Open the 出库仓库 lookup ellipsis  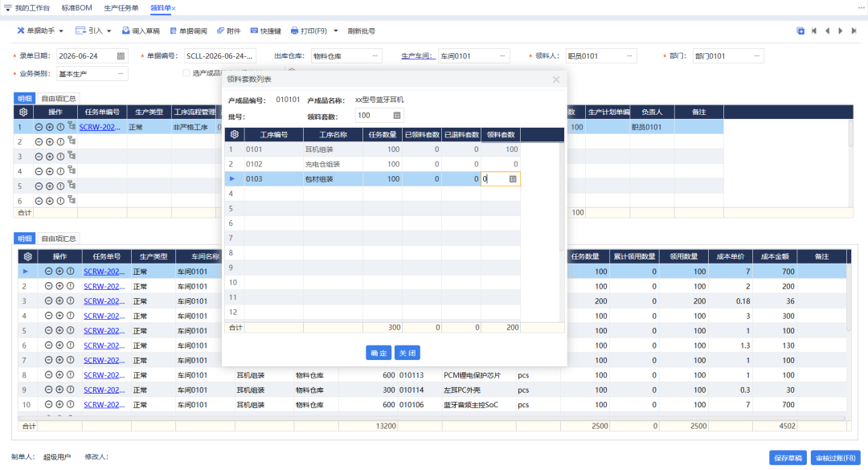[x=375, y=56]
